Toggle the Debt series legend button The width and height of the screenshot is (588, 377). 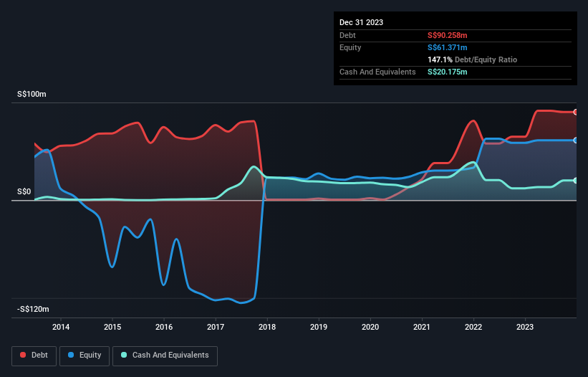click(x=34, y=355)
